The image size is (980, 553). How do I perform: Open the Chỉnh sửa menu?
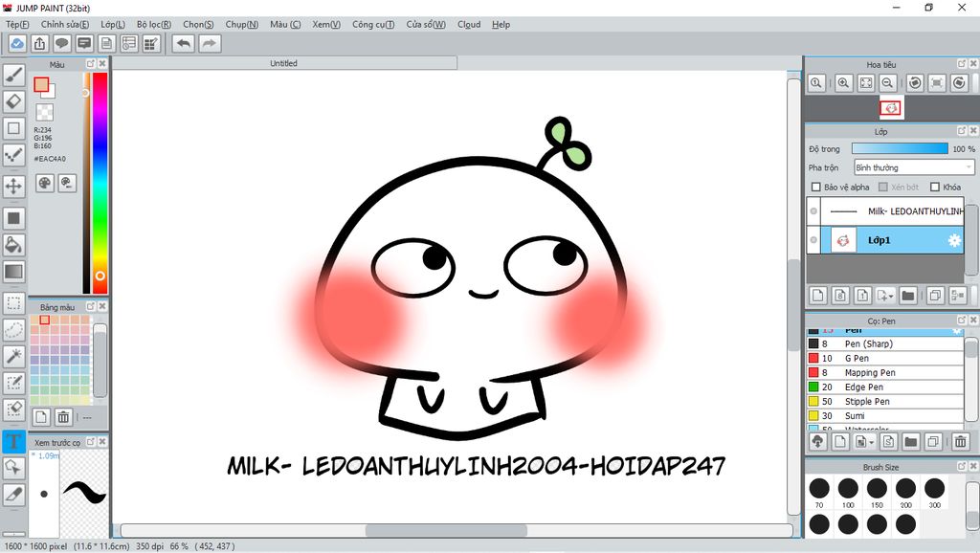[x=65, y=24]
